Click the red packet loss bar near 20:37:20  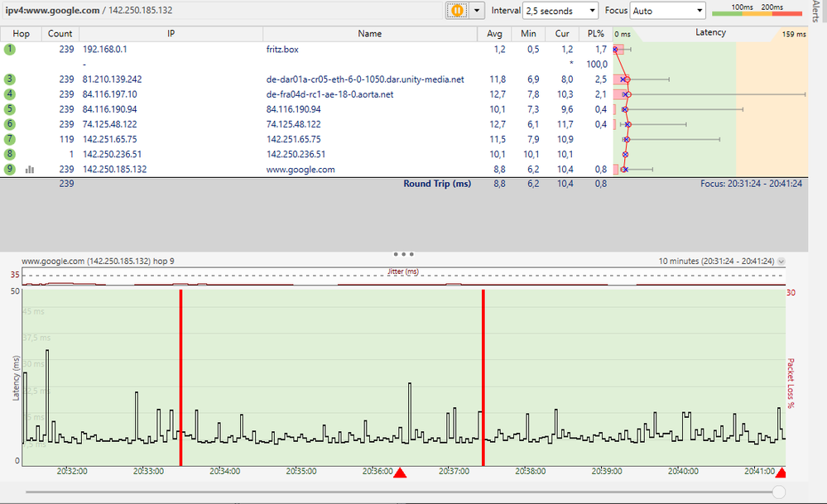click(483, 377)
